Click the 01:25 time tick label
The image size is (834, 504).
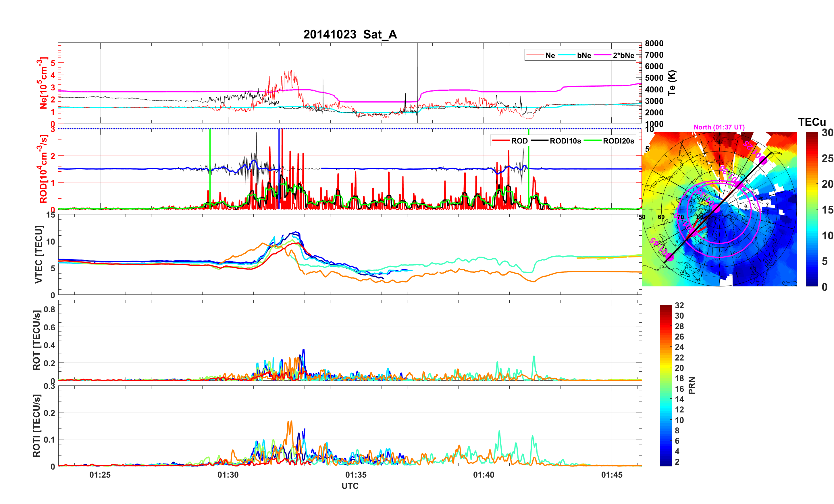[100, 474]
